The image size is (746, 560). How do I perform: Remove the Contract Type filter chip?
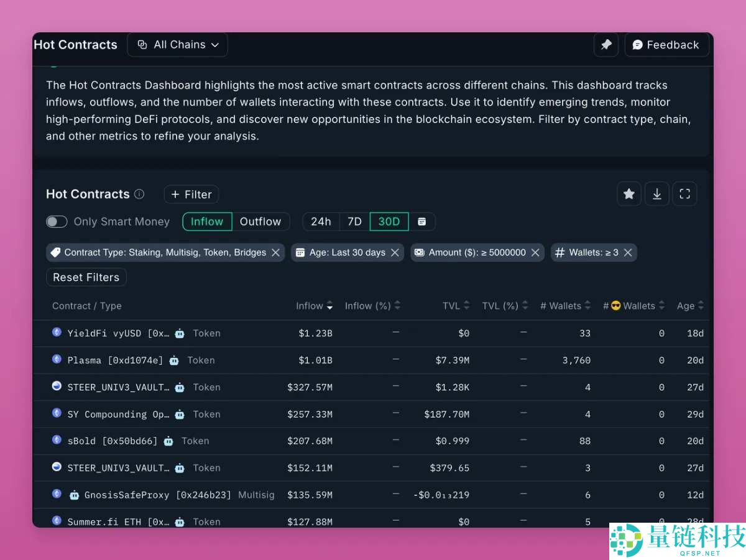pos(275,252)
